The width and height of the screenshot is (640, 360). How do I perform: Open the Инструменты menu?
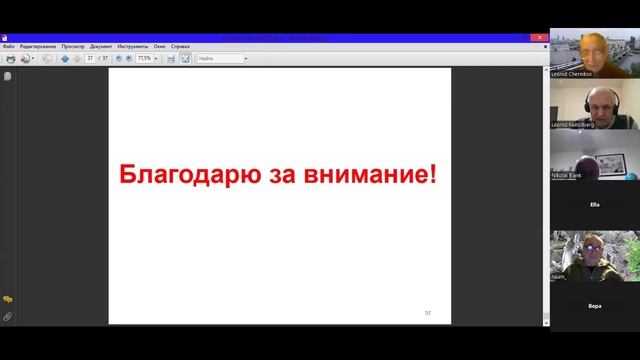pyautogui.click(x=133, y=47)
